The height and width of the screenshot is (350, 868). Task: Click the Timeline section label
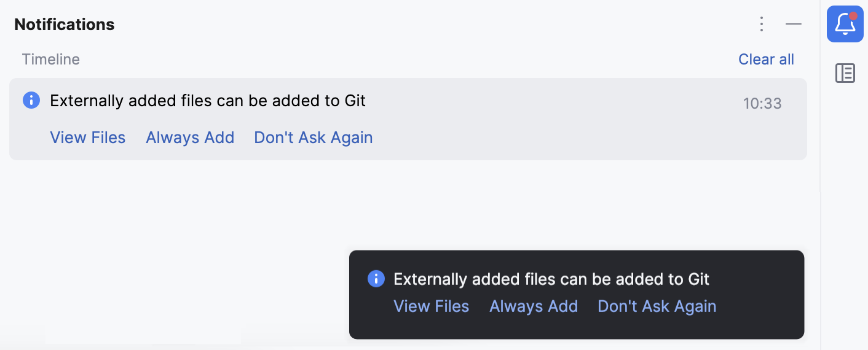(51, 60)
